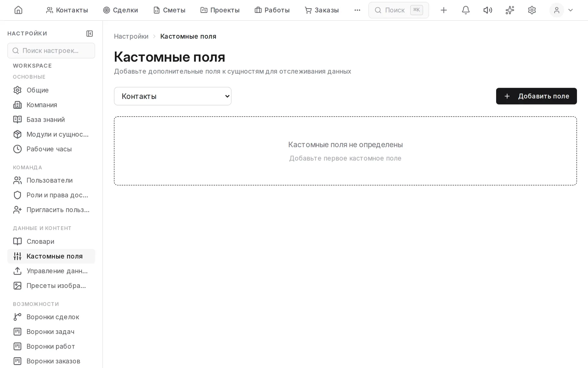
Task: Click the Кастомные поля не определены text
Action: [345, 145]
